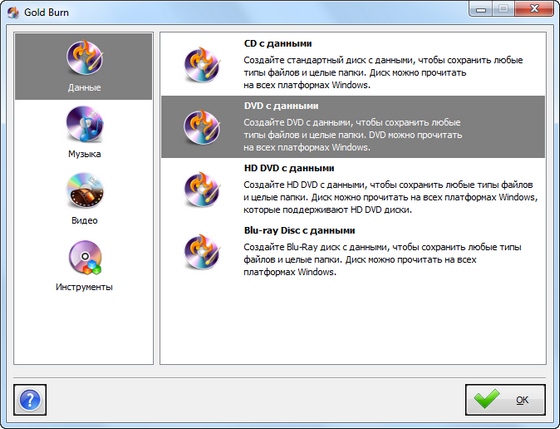
Task: Open the Инструменты category disc icon
Action: (x=85, y=257)
